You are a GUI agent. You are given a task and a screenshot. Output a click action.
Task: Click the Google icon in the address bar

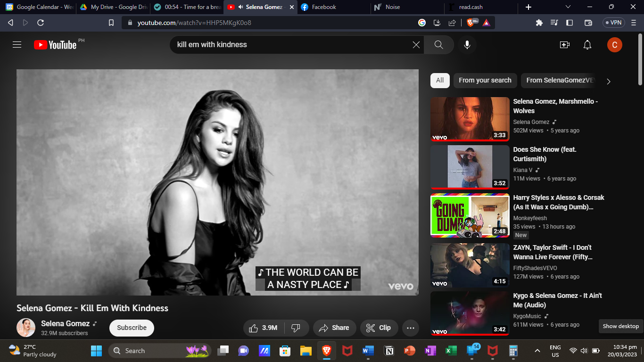[422, 23]
